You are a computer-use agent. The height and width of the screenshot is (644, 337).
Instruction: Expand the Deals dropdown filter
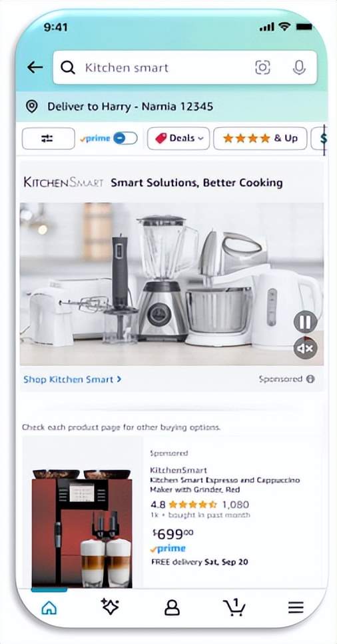tap(178, 139)
